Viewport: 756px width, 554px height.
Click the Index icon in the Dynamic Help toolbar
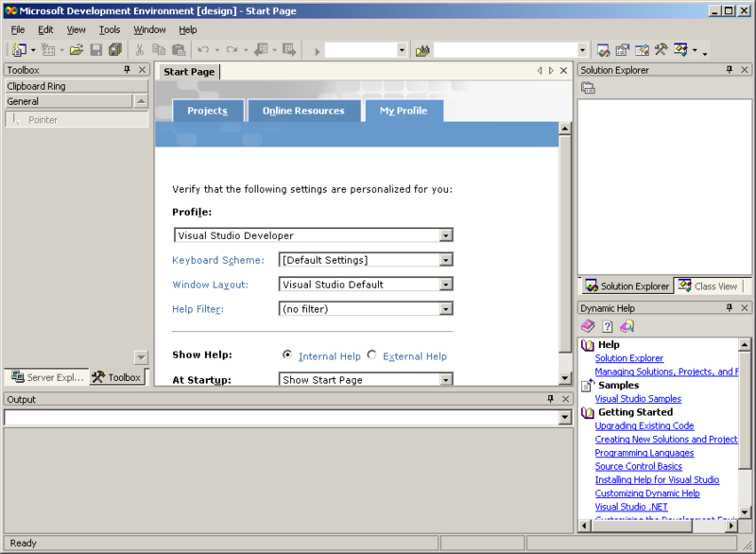pyautogui.click(x=607, y=326)
